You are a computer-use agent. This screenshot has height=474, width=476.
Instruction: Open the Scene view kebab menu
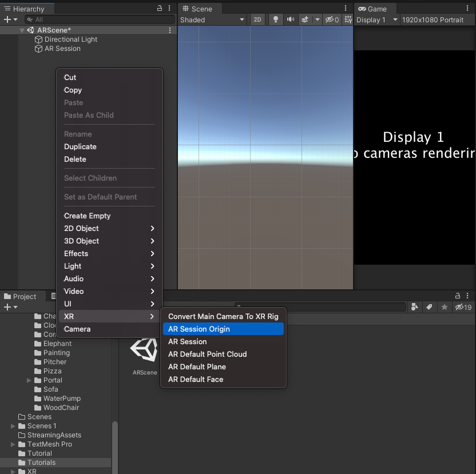click(346, 8)
